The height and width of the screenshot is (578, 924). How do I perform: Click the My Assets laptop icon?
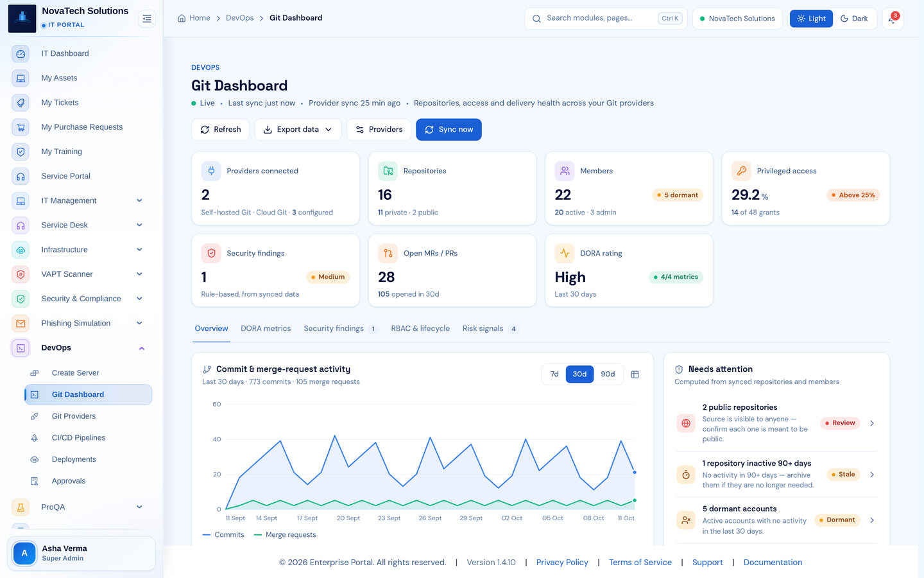21,78
